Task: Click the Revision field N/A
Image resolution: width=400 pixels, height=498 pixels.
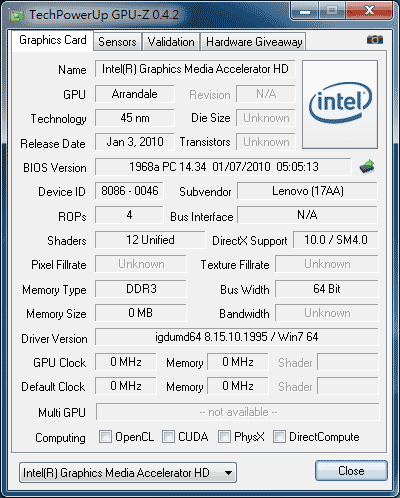Action: (x=266, y=94)
